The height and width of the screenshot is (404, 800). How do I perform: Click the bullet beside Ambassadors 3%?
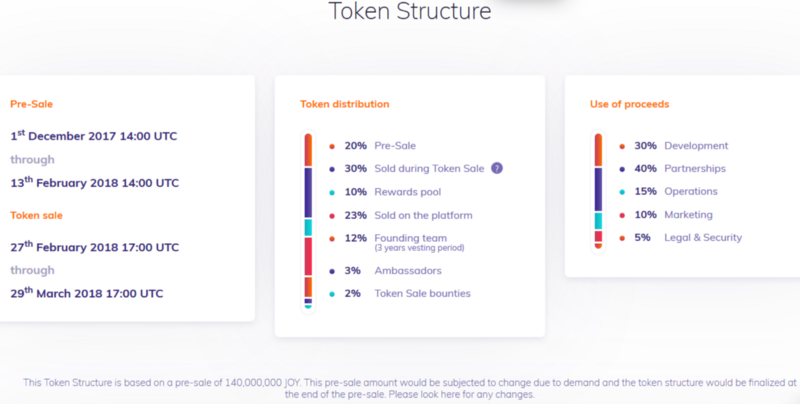click(x=331, y=270)
